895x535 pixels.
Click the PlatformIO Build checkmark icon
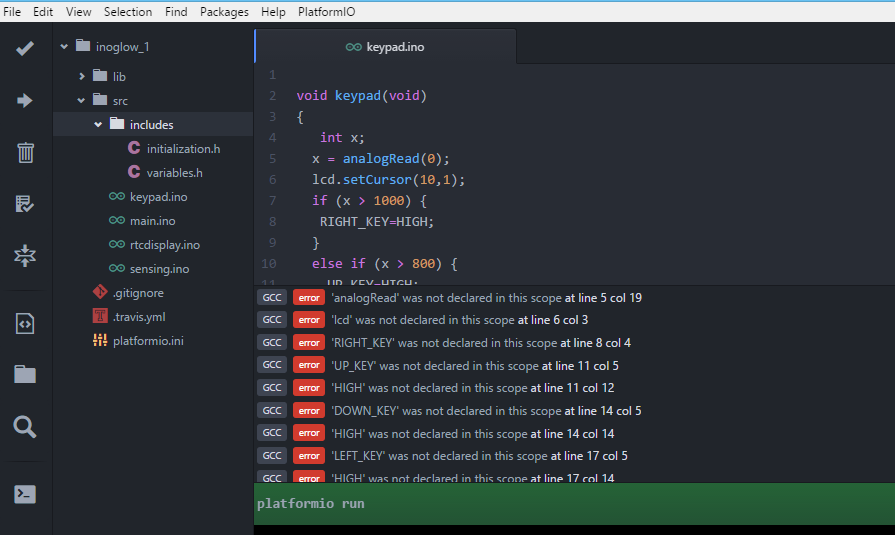25,48
